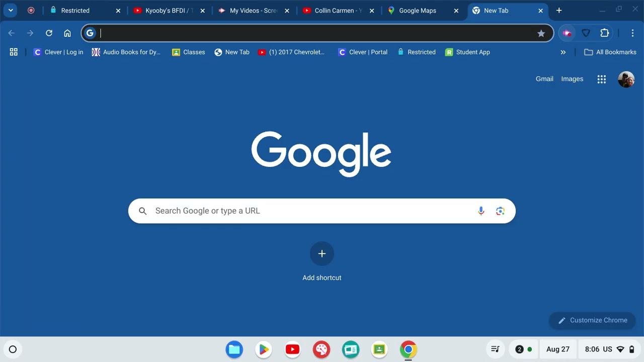644x362 pixels.
Task: Open the Extensions puzzle icon
Action: click(605, 33)
